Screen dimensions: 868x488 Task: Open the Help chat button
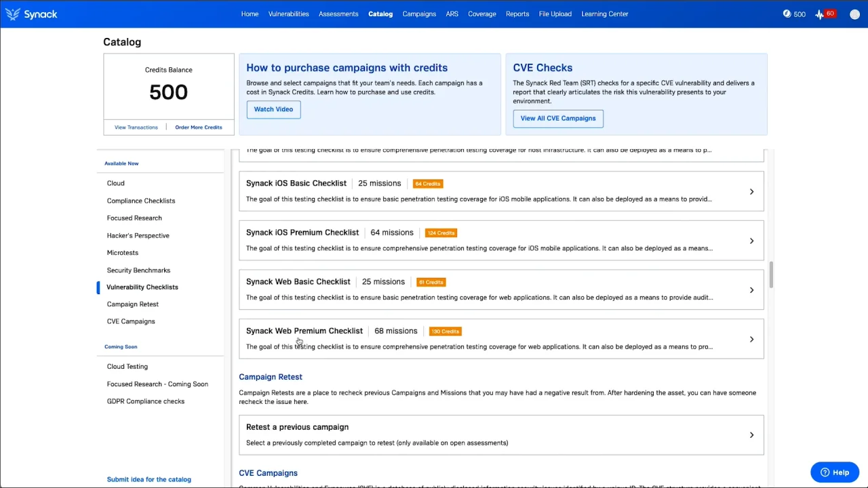(835, 472)
